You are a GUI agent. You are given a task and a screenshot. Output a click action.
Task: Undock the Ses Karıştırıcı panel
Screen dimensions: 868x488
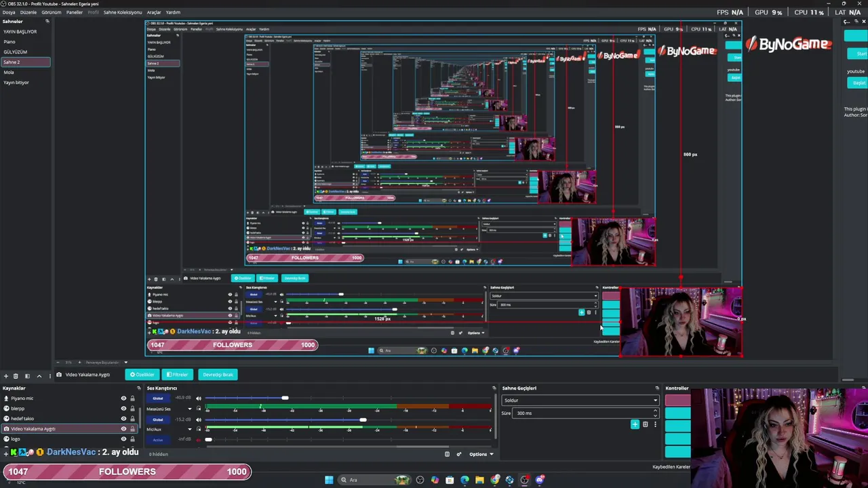(x=494, y=388)
